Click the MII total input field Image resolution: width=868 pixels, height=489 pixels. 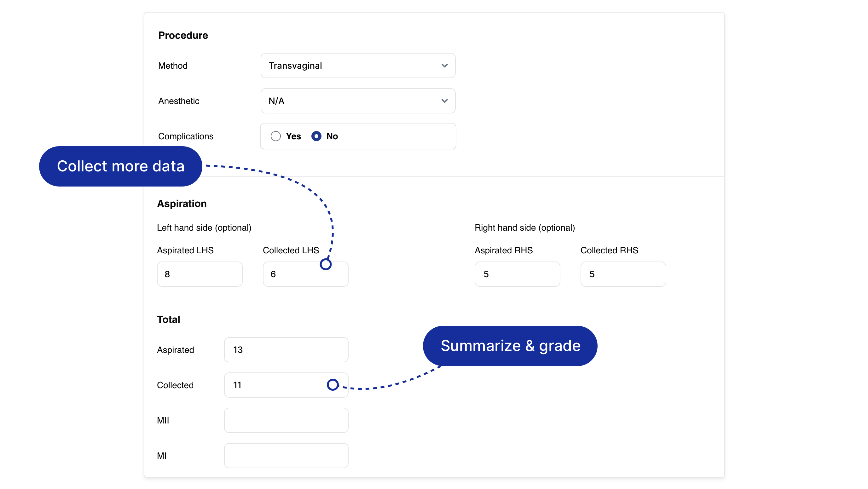286,420
